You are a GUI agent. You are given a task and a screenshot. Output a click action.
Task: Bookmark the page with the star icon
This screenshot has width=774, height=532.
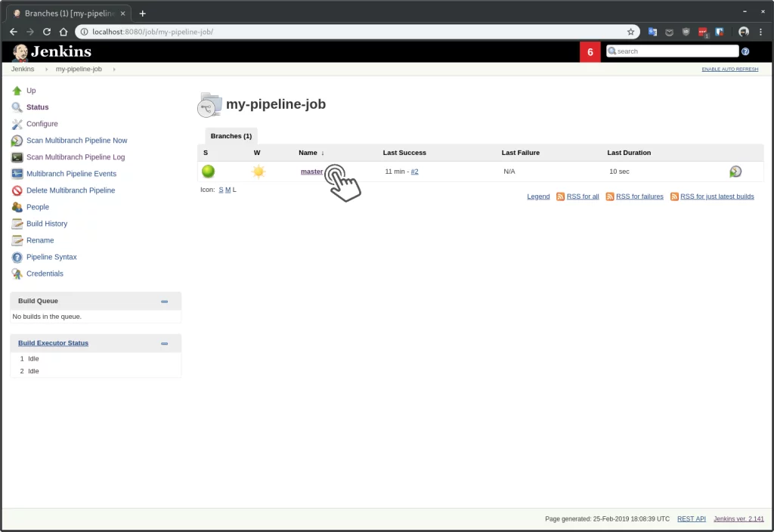pyautogui.click(x=630, y=32)
